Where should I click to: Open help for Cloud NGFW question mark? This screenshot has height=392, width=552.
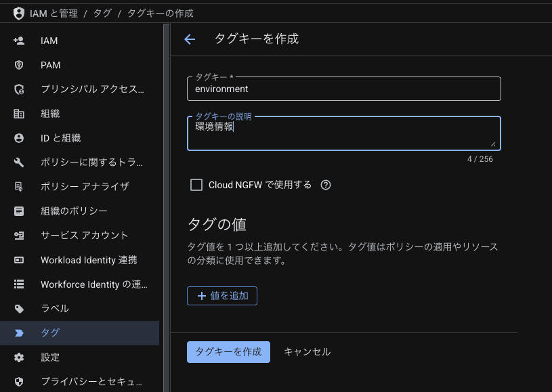[x=326, y=185]
